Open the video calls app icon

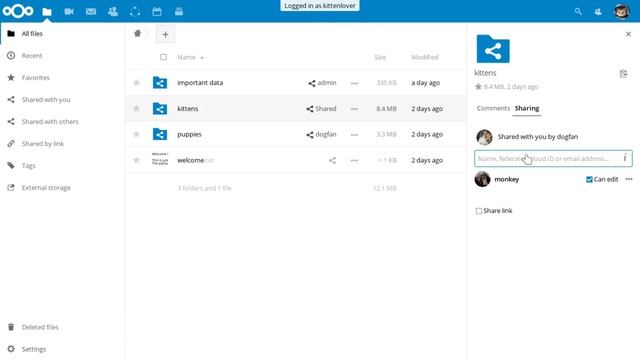coord(69,11)
